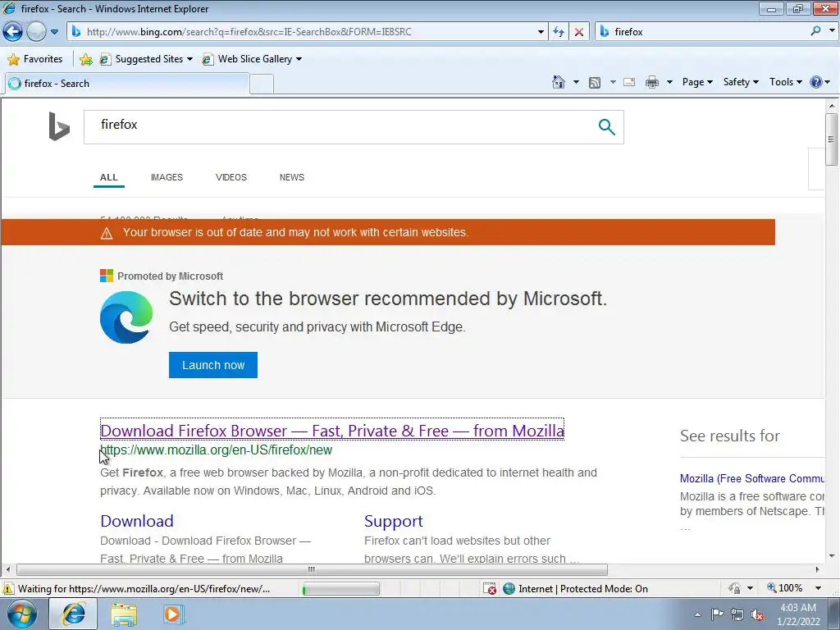Image resolution: width=840 pixels, height=630 pixels.
Task: Open the Support sublink
Action: 393,521
